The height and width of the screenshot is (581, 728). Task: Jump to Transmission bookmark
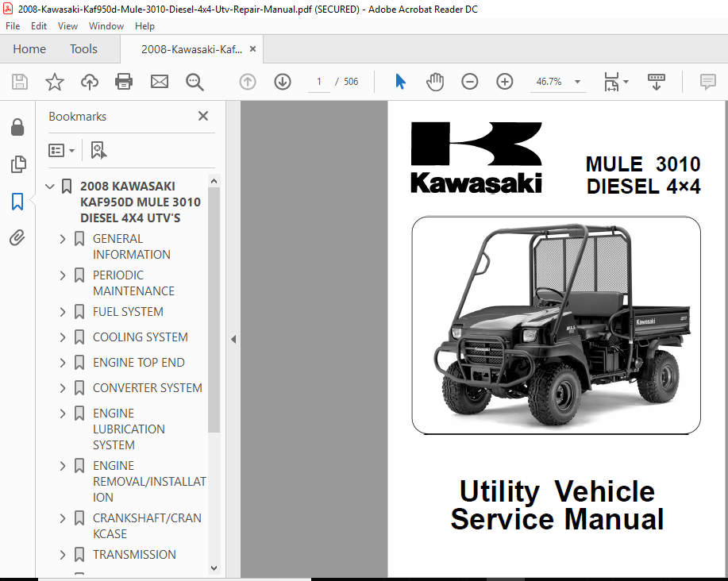tap(134, 555)
